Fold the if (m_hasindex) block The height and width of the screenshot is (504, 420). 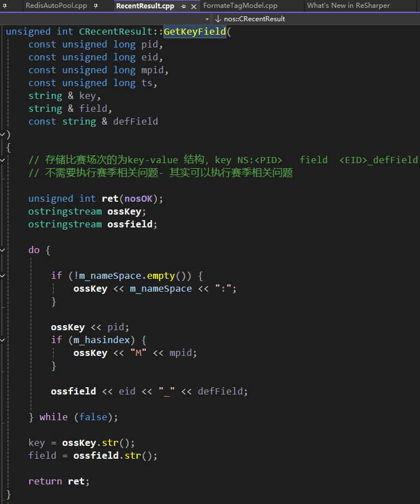click(4, 340)
